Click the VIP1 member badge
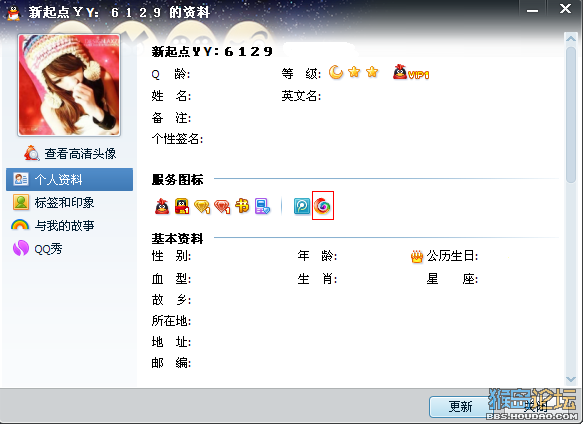 click(x=411, y=73)
